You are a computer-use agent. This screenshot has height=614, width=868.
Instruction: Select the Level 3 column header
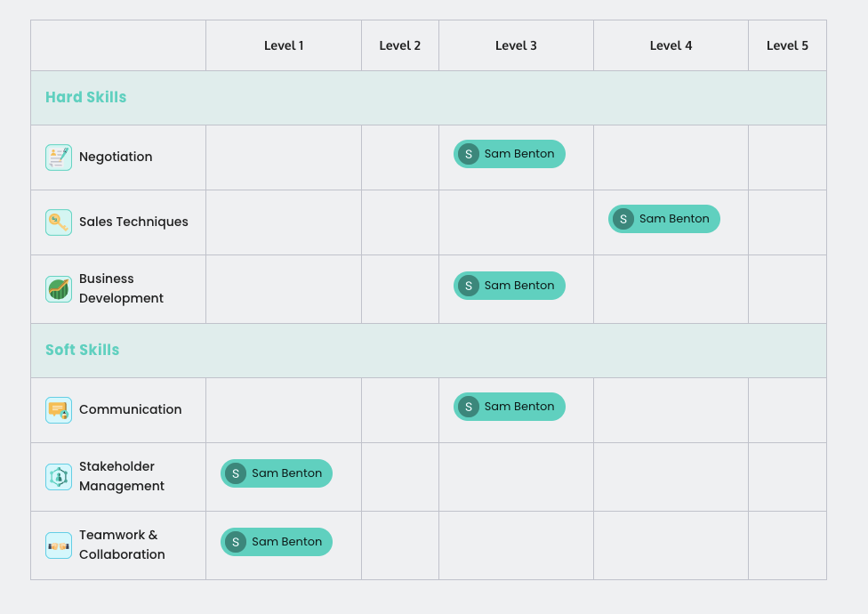pyautogui.click(x=516, y=45)
